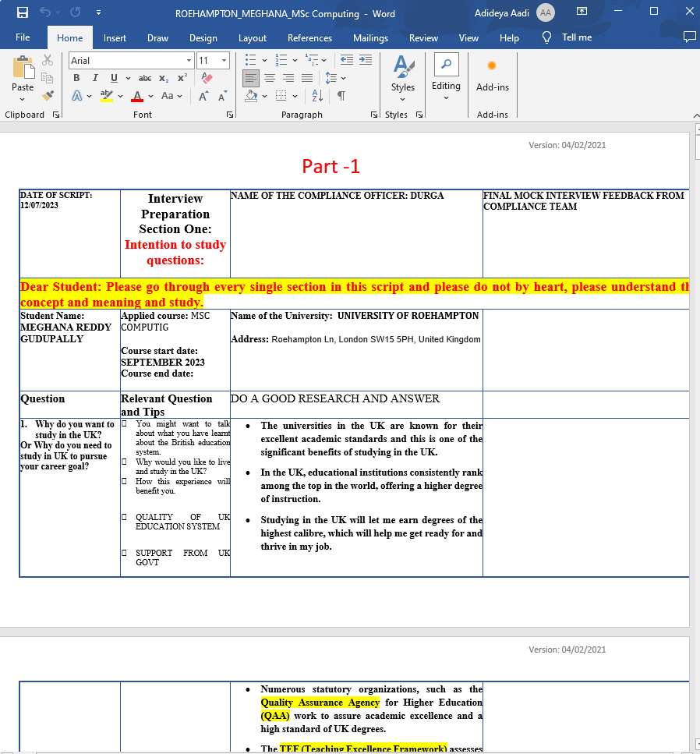Click the Multilevel List icon
700x754 pixels.
(x=312, y=60)
